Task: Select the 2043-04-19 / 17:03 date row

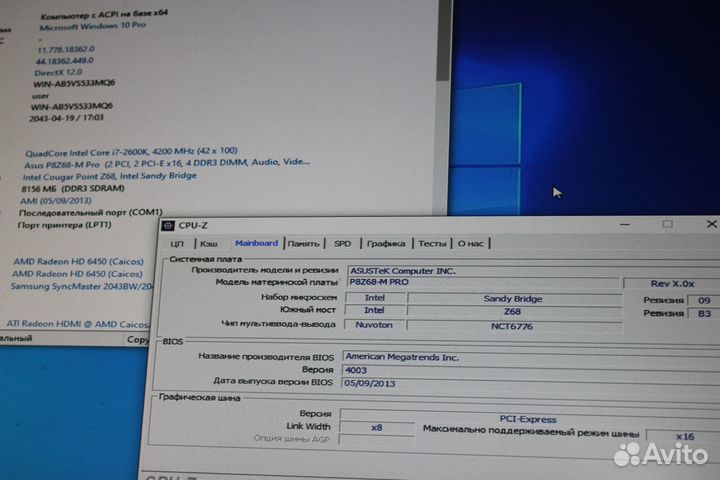Action: point(67,118)
